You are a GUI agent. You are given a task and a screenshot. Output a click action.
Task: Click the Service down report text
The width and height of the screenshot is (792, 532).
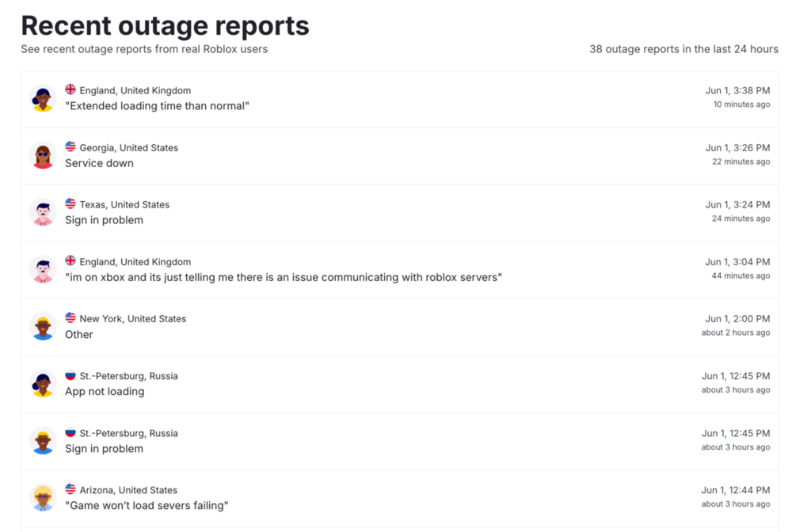pyautogui.click(x=100, y=163)
